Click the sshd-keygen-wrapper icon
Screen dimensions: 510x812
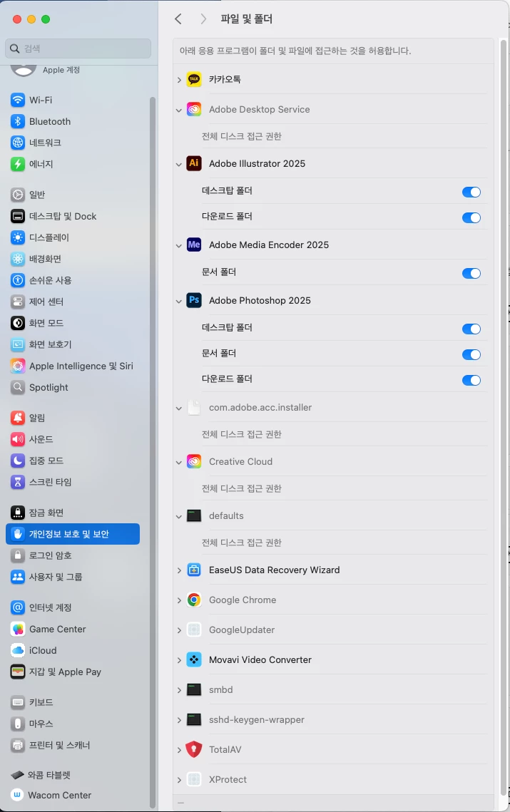pos(194,719)
